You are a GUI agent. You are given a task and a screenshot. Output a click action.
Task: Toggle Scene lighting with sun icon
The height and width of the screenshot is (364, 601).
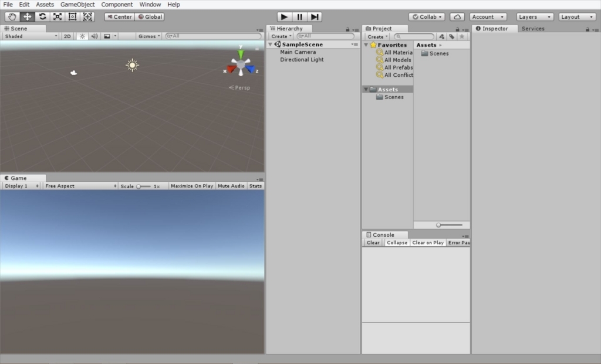point(82,36)
